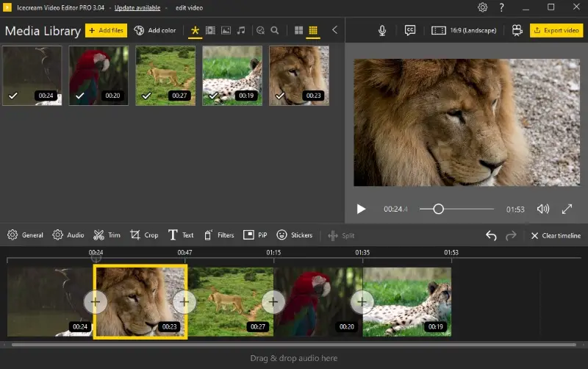The width and height of the screenshot is (588, 369).
Task: Select parrot thumbnail 00:20 in library
Action: coord(98,76)
